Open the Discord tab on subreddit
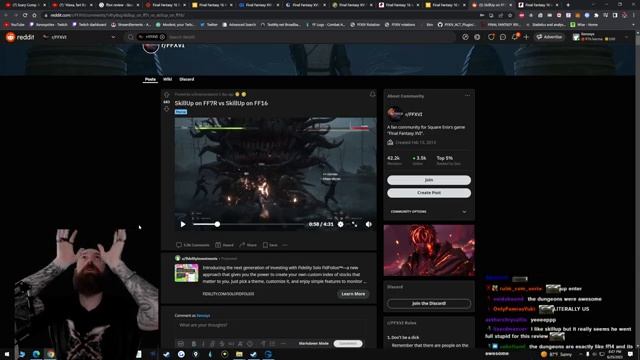 [187, 79]
